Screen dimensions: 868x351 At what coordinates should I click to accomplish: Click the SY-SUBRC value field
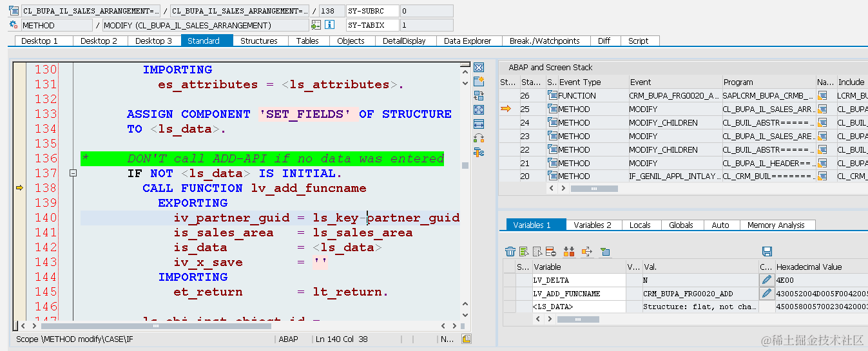[427, 11]
